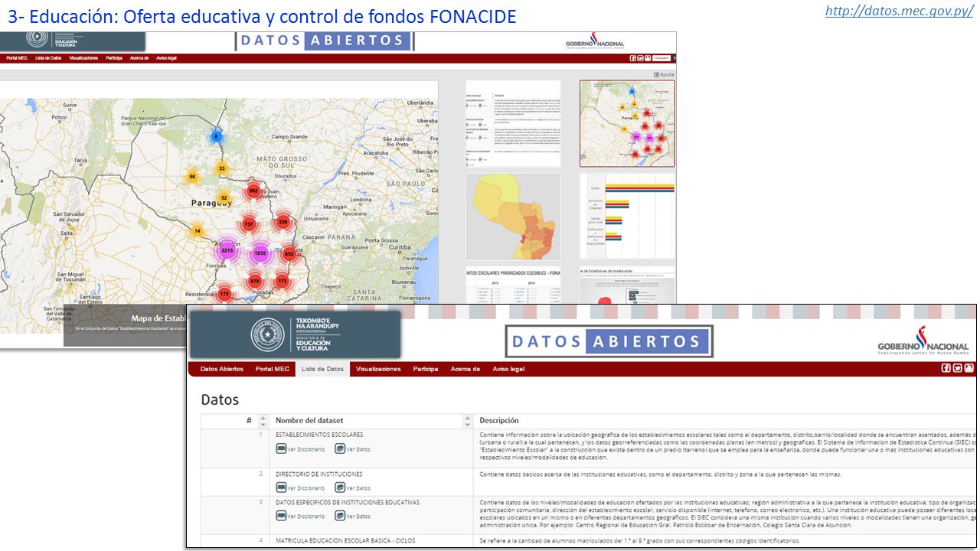Open Ver Diccionario for DATOS ESPECIFICOS DE INSTITUCIONES EDUCATIVAS

pos(300,516)
